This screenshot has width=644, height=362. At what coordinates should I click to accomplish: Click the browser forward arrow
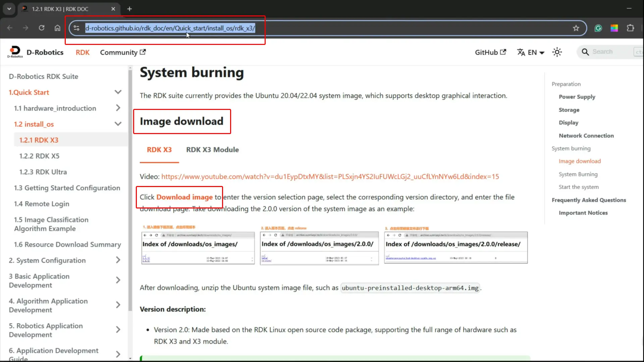(26, 28)
